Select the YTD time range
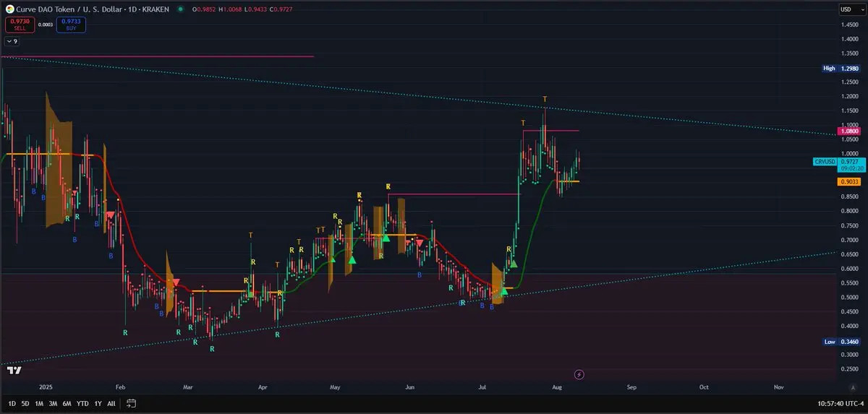The height and width of the screenshot is (414, 868). click(82, 403)
